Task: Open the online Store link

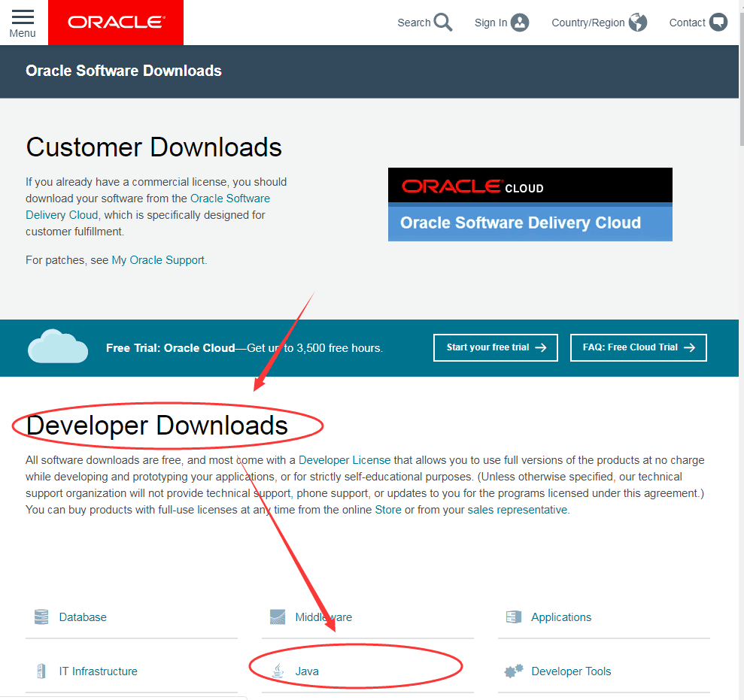Action: pyautogui.click(x=388, y=510)
